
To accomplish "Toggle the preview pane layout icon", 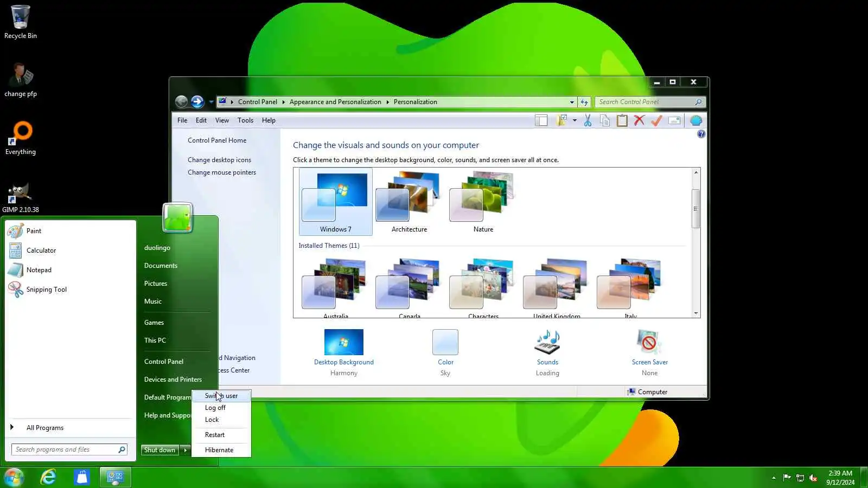I will [x=541, y=120].
